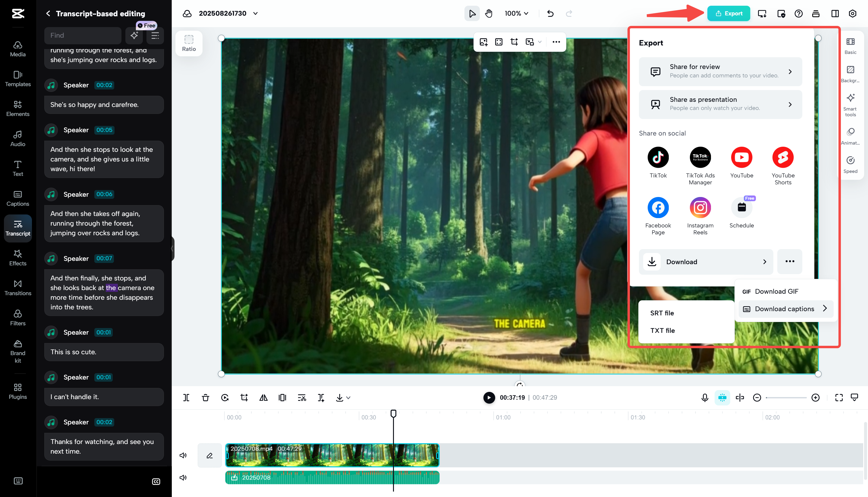The height and width of the screenshot is (497, 868).
Task: Mute the 20250708 audio track
Action: (x=183, y=477)
